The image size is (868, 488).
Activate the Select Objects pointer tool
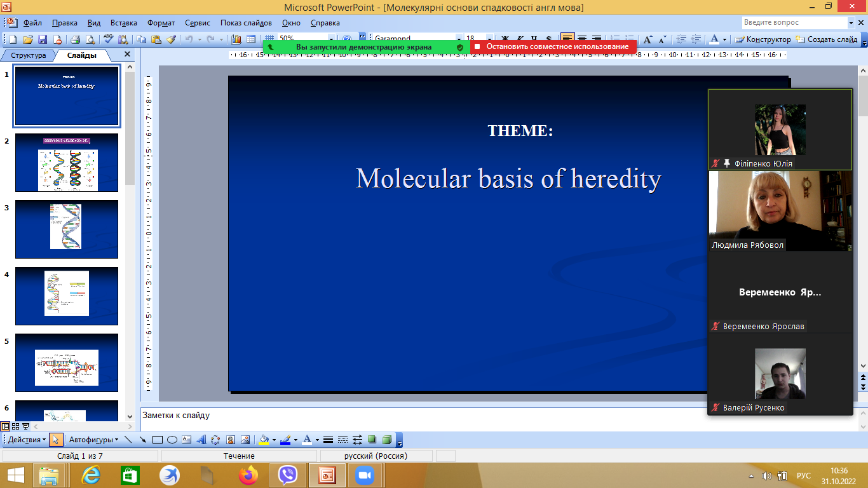click(x=56, y=440)
